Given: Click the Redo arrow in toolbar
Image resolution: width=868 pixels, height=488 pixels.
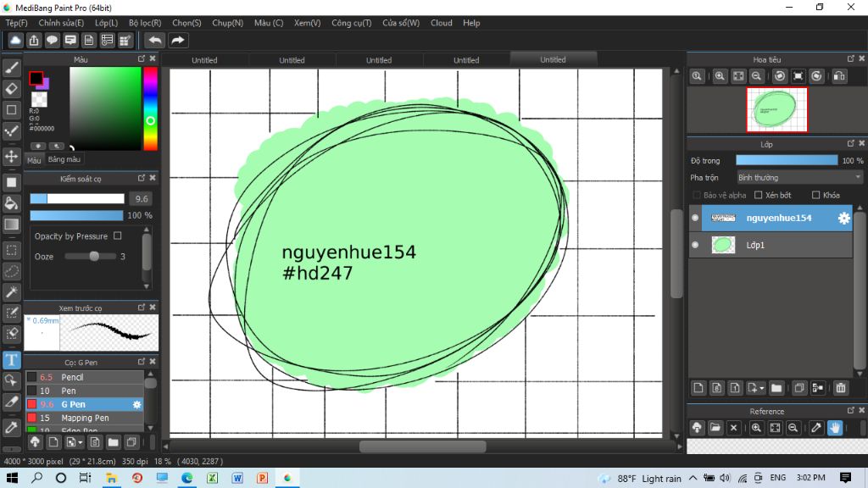Looking at the screenshot, I should pyautogui.click(x=178, y=41).
